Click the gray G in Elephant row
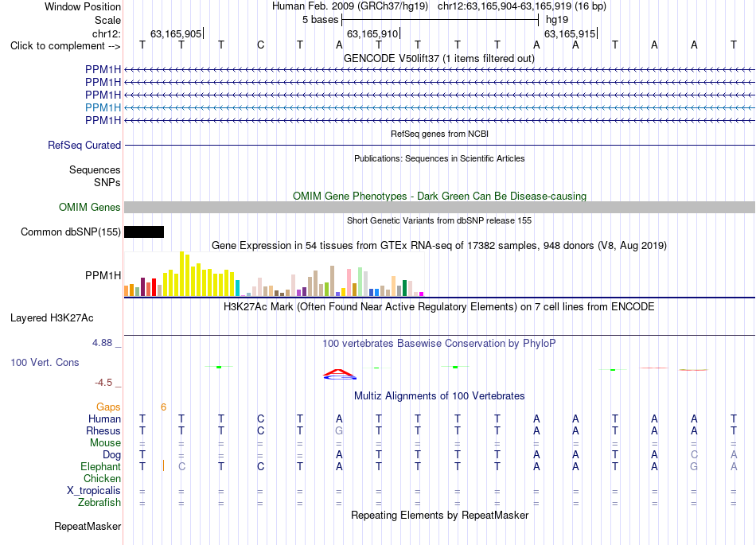Screen dimensions: 756x545 pos(694,467)
